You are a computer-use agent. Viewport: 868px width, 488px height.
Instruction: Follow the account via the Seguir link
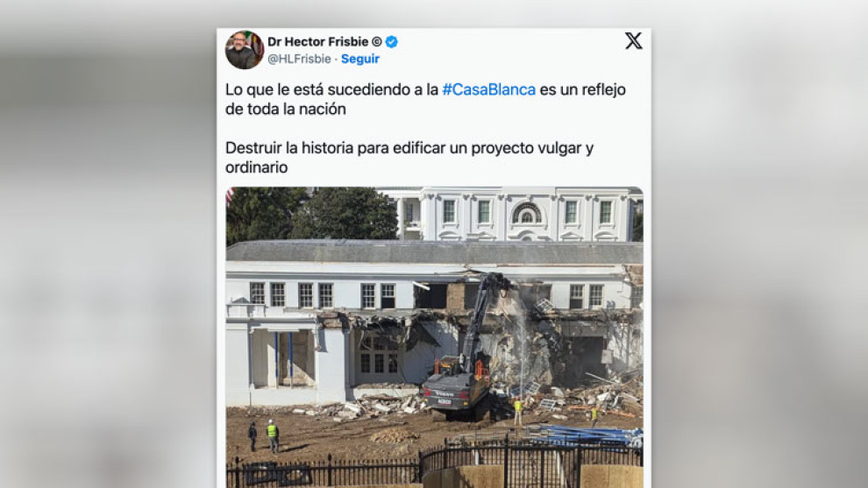(x=359, y=59)
